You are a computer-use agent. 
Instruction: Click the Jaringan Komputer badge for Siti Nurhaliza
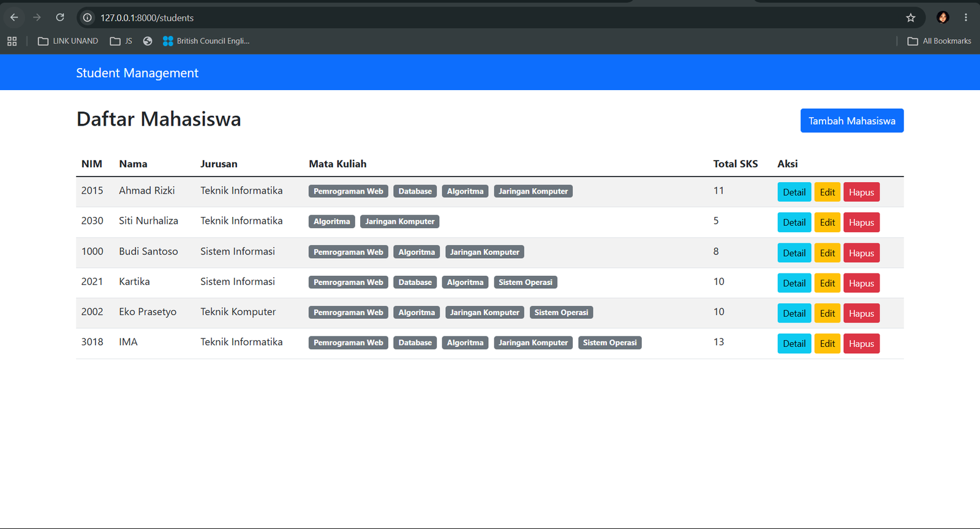tap(400, 221)
